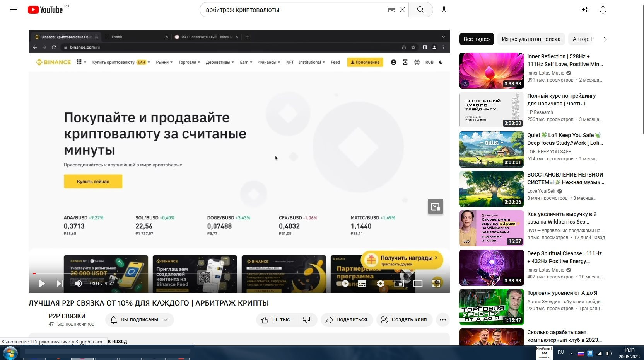Mute the video player sound
Image resolution: width=644 pixels, height=360 pixels.
coord(79,284)
